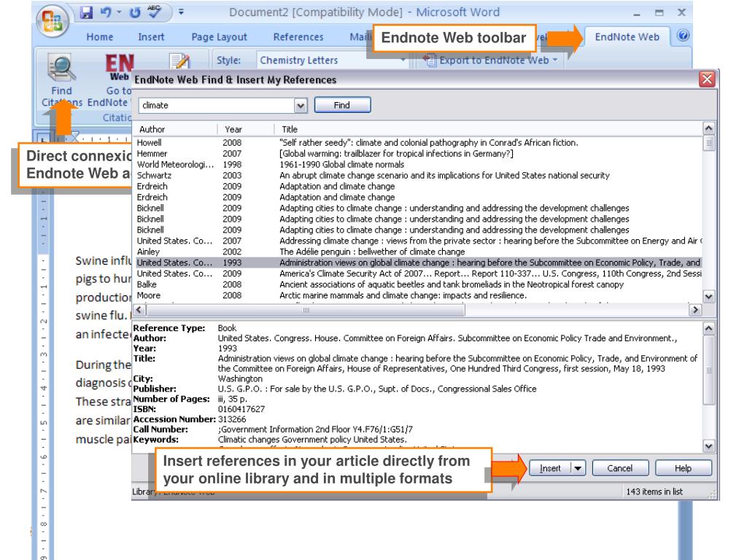Open Export to EndNote Web menu
This screenshot has width=747, height=560.
491,61
